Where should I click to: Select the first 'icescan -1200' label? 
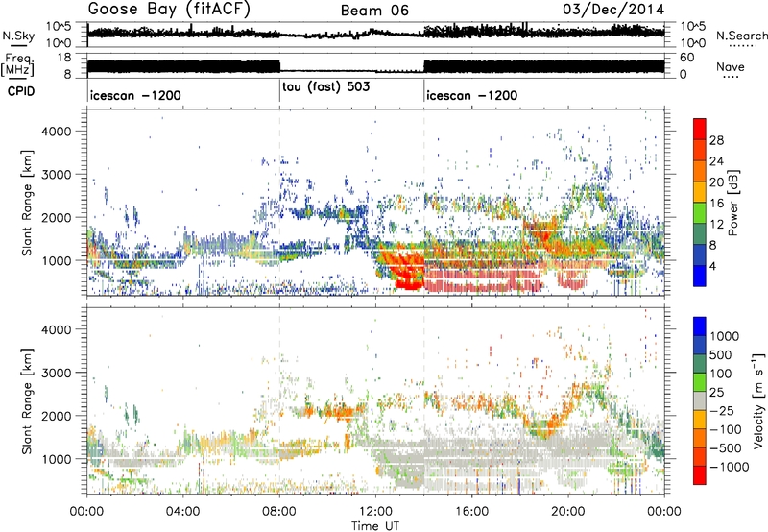tap(135, 95)
